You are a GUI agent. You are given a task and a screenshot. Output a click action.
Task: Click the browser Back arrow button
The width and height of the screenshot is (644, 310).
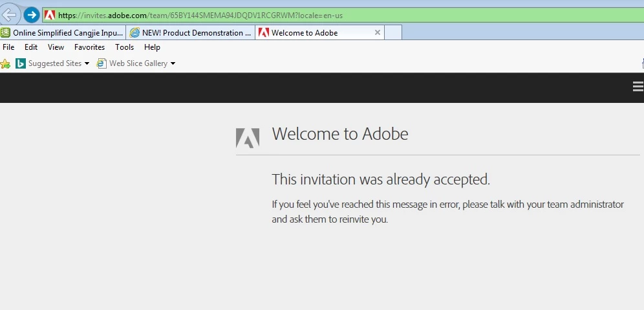(10, 15)
